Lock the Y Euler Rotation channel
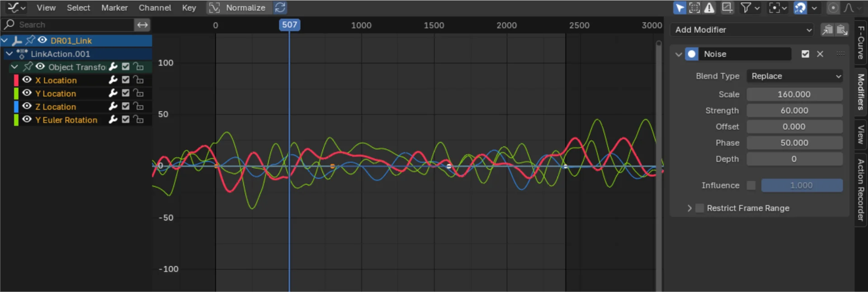This screenshot has height=292, width=868. [138, 119]
